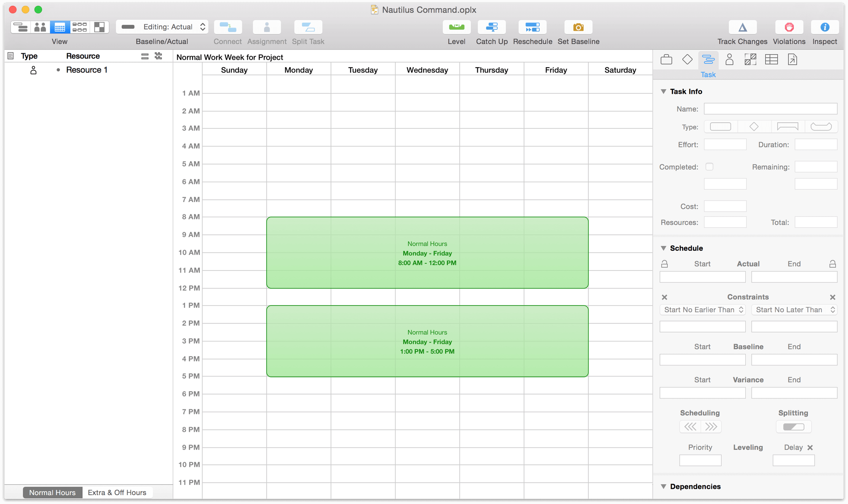Select the afternoon Normal Hours block
848x504 pixels.
point(427,341)
